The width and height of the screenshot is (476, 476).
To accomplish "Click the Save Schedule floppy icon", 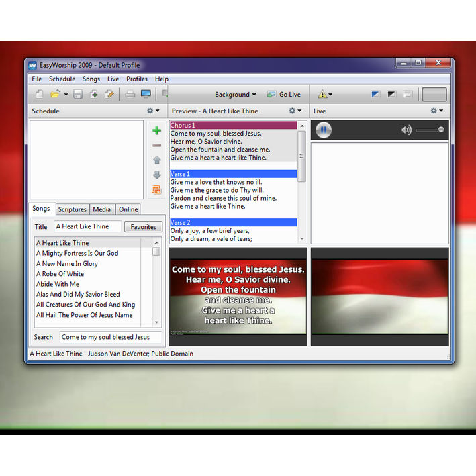I will pyautogui.click(x=77, y=95).
